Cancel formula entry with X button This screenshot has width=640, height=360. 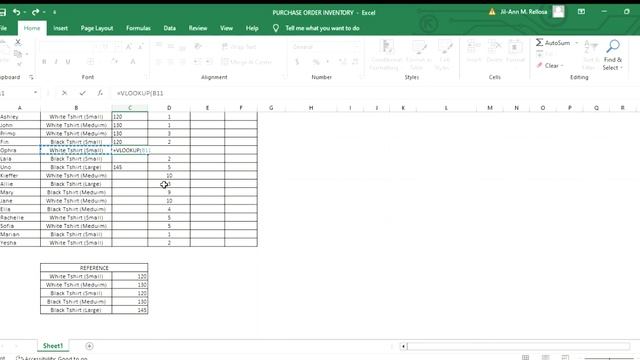pos(64,93)
